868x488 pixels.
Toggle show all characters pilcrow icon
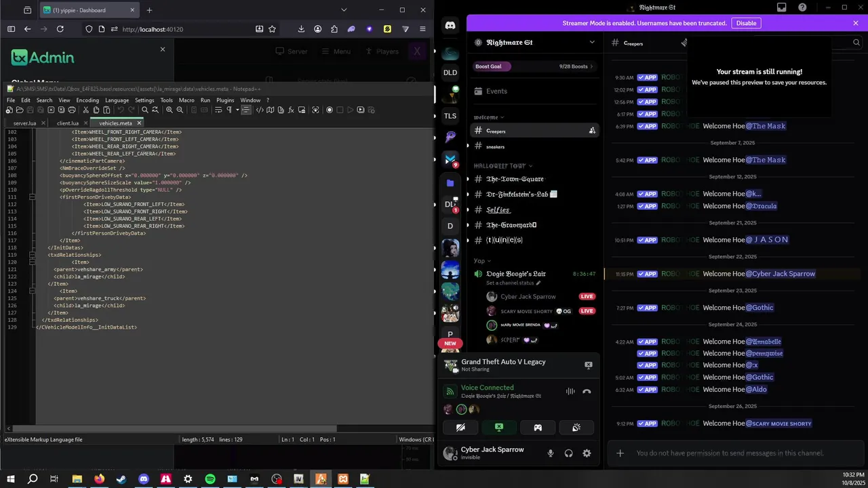tap(229, 110)
